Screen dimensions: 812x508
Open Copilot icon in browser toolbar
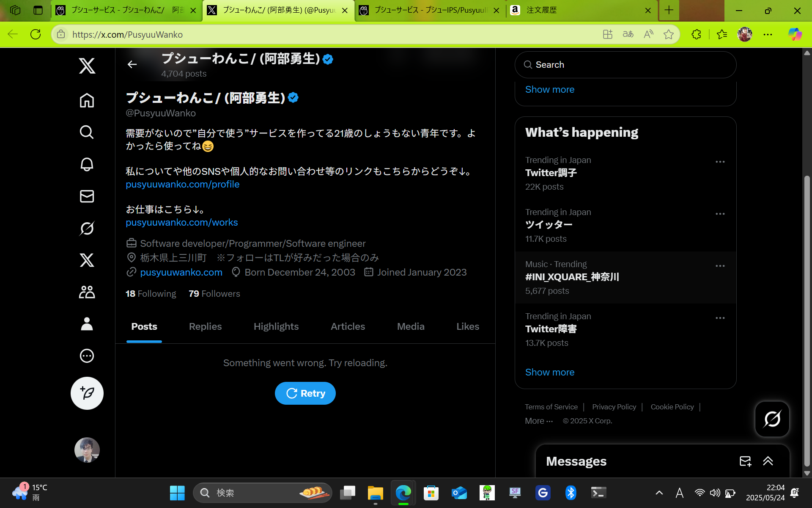(795, 34)
